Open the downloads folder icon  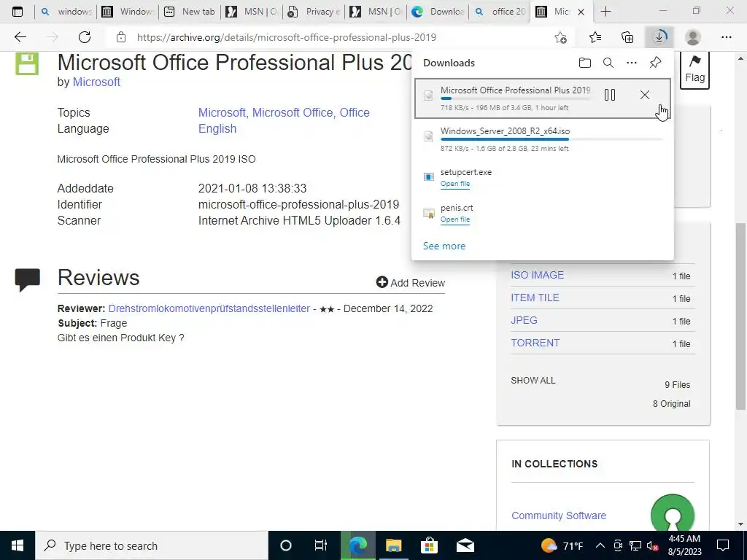pyautogui.click(x=584, y=63)
